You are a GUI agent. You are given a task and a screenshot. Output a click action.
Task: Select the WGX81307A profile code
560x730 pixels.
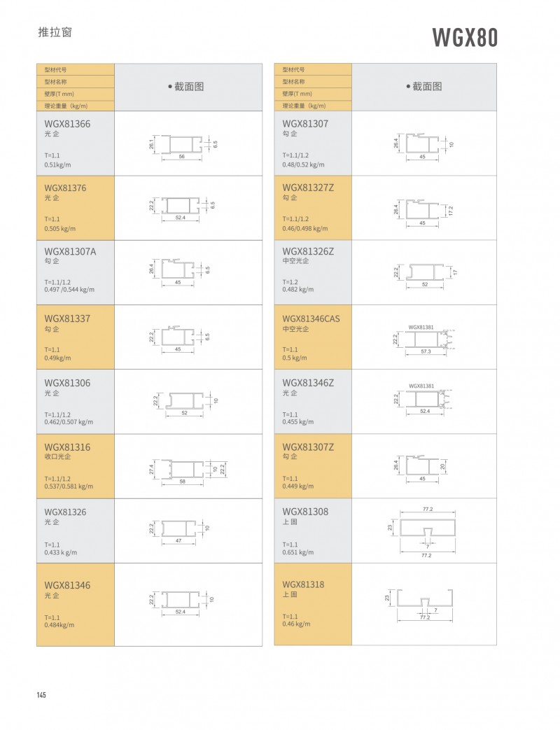71,251
